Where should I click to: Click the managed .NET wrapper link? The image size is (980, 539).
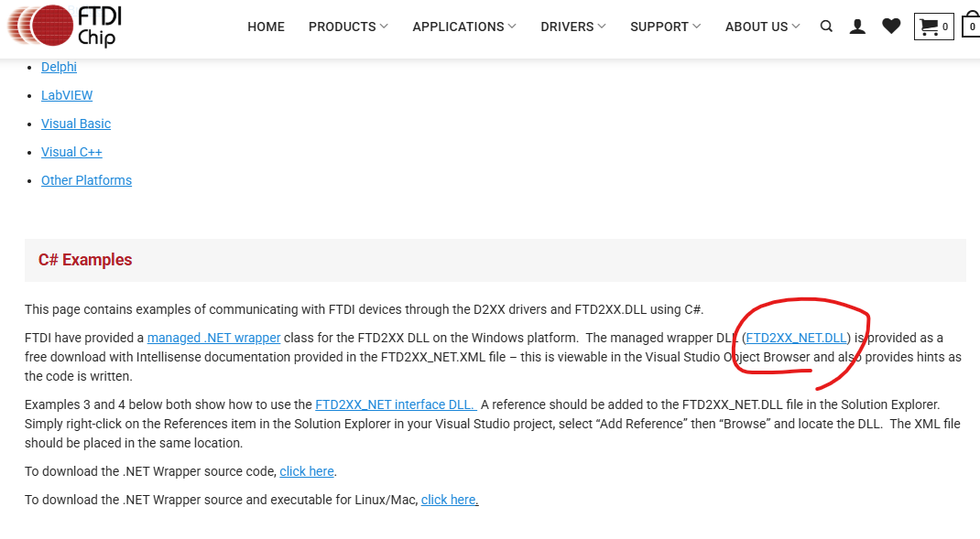(x=213, y=338)
